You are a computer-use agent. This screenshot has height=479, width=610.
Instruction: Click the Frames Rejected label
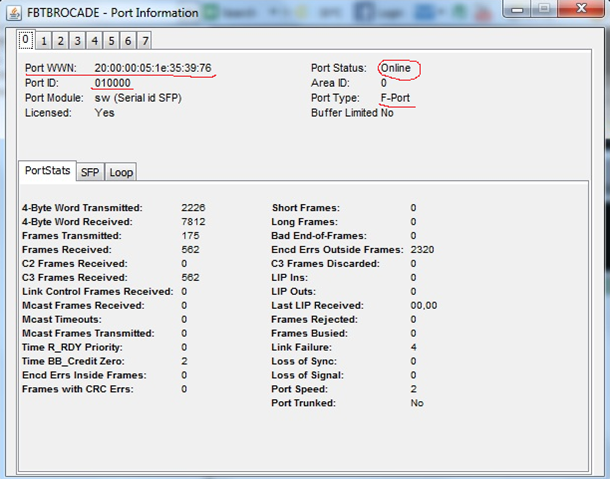point(314,319)
